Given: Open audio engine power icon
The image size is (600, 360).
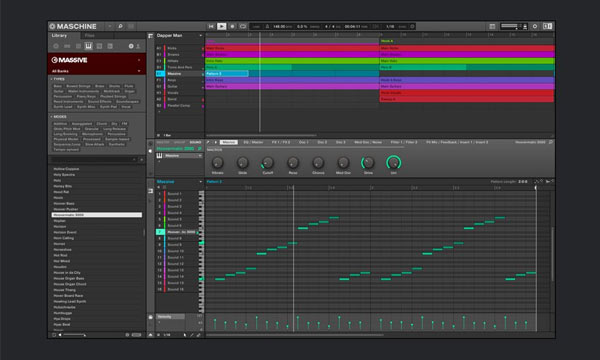Looking at the screenshot, I should click(x=535, y=26).
